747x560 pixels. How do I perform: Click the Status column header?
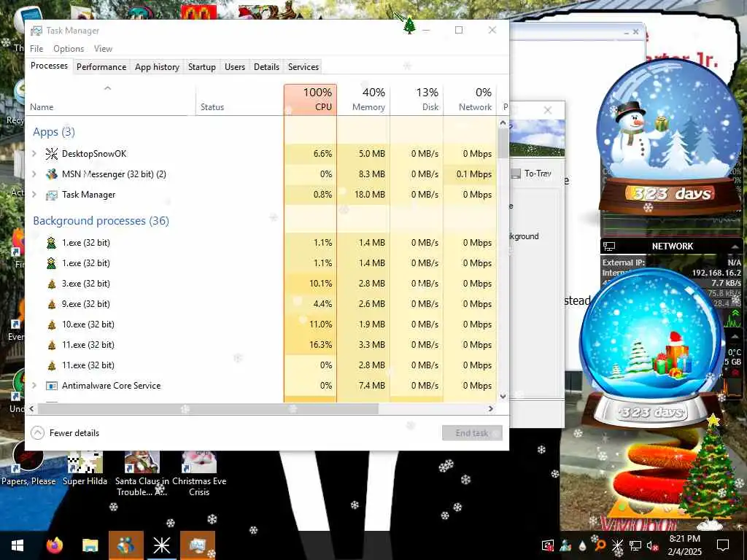point(239,99)
